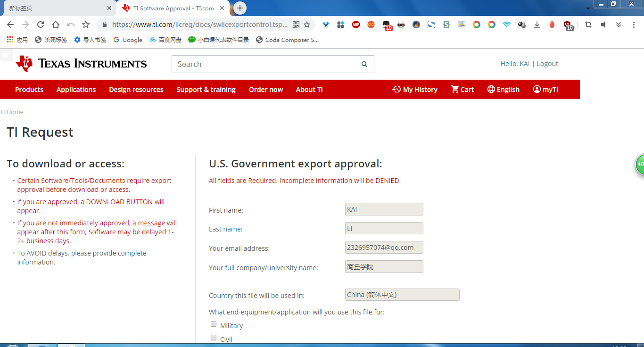Show more toolbar items with double chevron
644x347 pixels.
[619, 25]
